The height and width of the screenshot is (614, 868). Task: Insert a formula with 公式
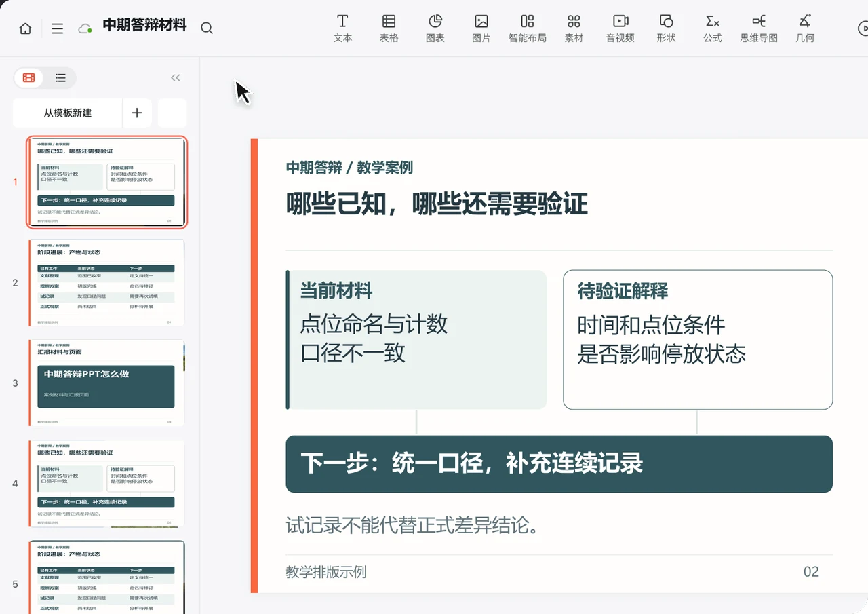tap(713, 28)
